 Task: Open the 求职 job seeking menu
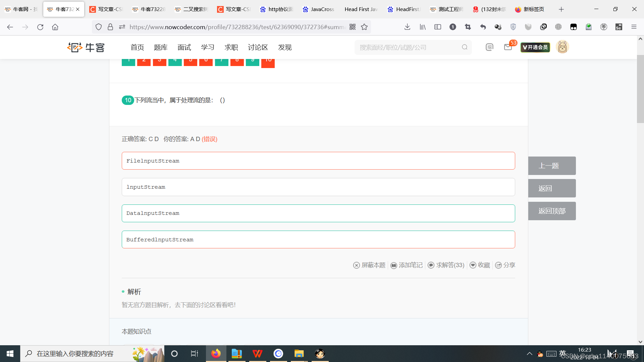pyautogui.click(x=231, y=47)
